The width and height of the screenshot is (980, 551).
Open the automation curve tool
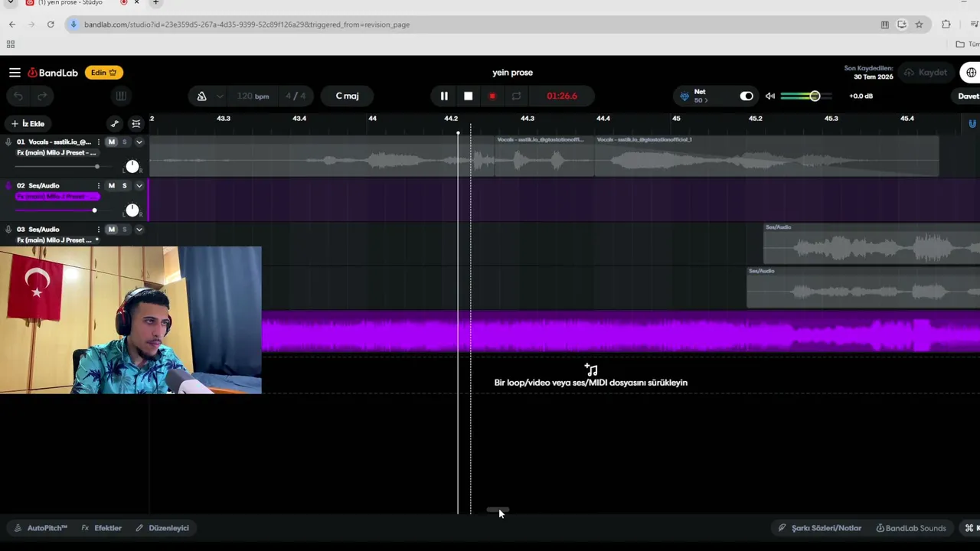(114, 124)
